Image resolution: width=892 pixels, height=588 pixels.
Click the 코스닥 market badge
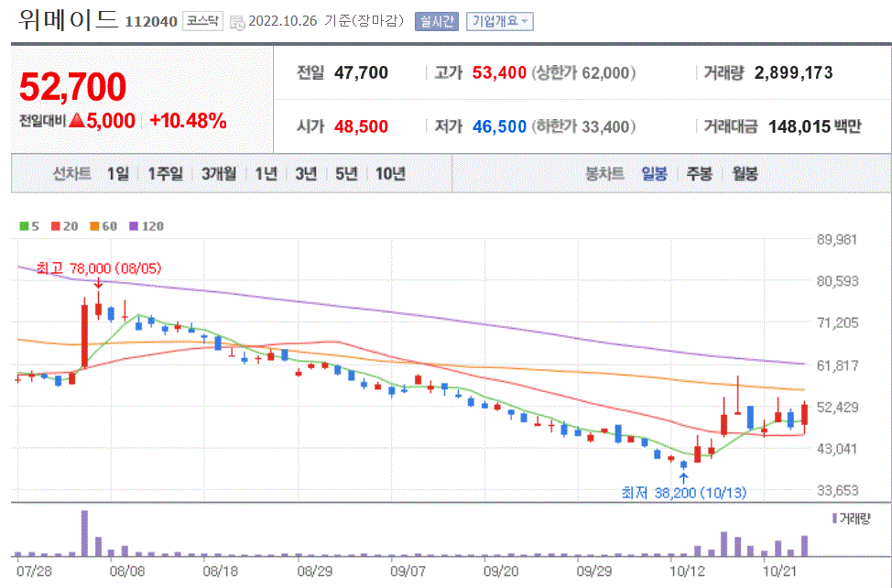(x=202, y=21)
